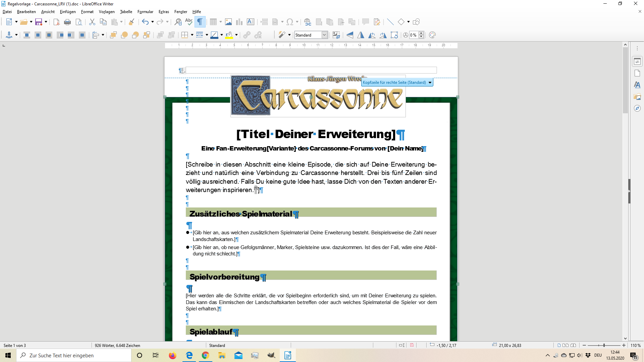Click the word count status field
The width and height of the screenshot is (644, 362).
coord(117,345)
